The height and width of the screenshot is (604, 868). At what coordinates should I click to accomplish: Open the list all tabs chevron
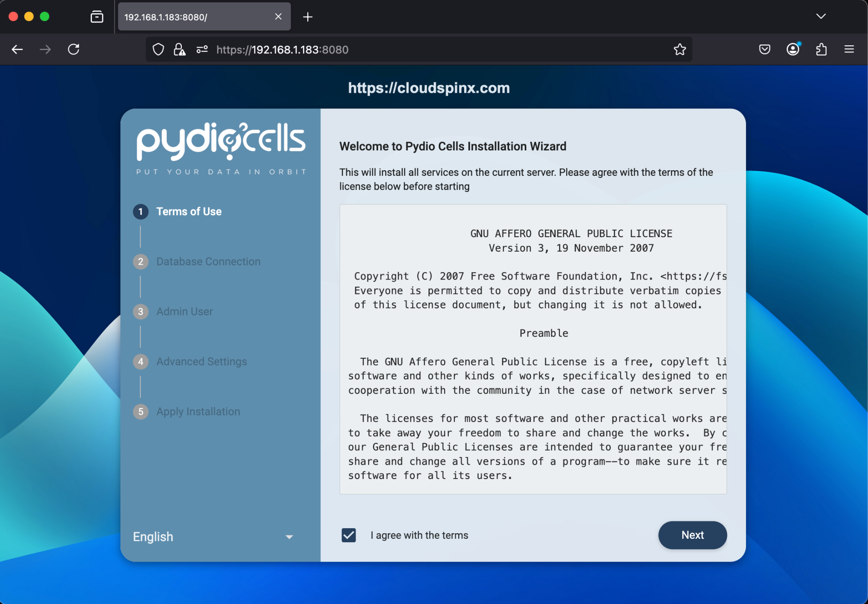click(x=821, y=17)
